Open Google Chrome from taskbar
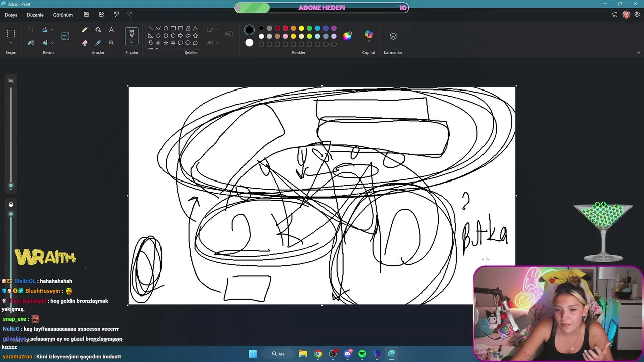Screen dimensions: 644x362 pos(318,354)
